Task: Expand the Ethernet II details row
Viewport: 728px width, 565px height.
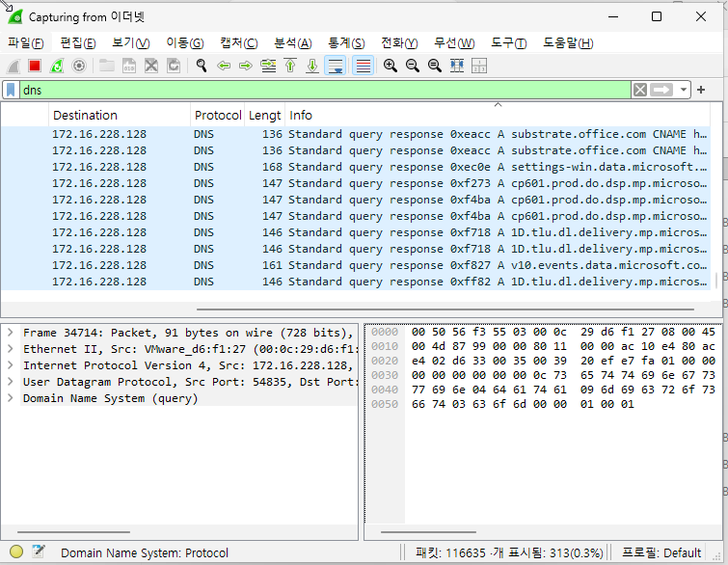Action: pos(10,349)
